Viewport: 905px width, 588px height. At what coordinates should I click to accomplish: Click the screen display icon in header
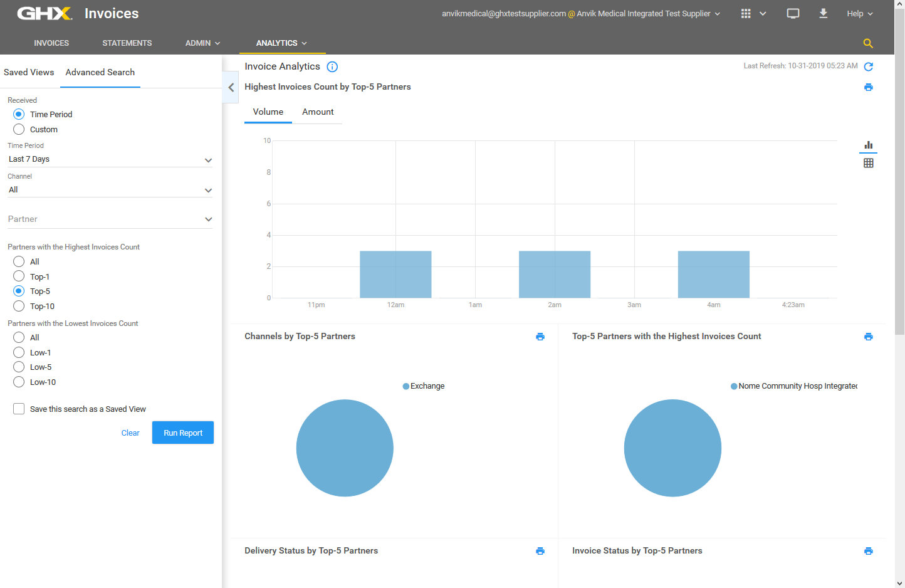pyautogui.click(x=793, y=13)
